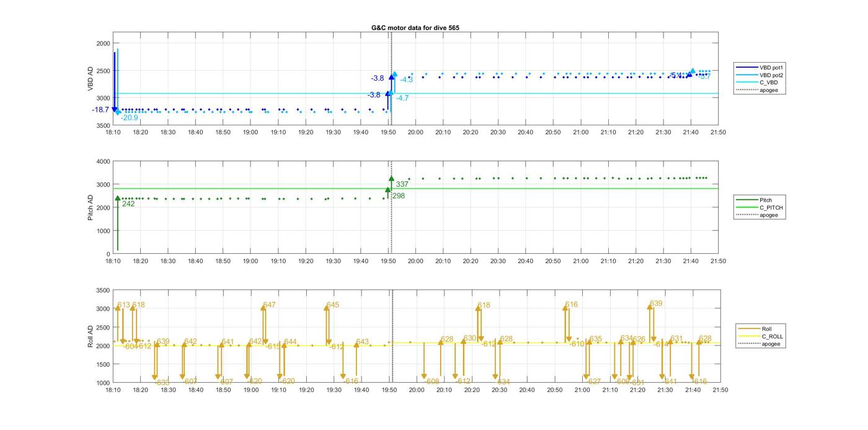Click the -4.3 data label

[406, 80]
